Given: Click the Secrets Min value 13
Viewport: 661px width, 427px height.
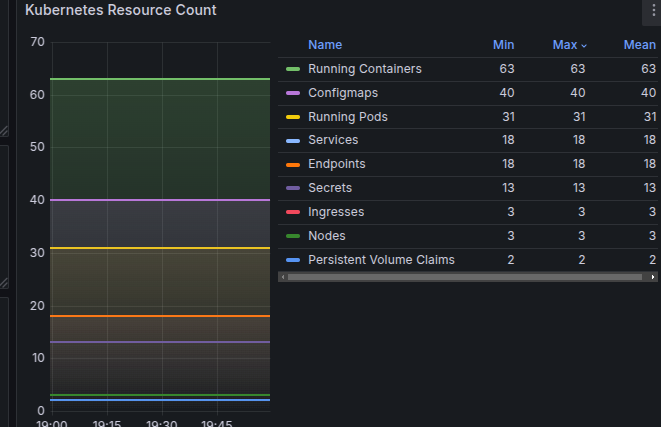Looking at the screenshot, I should (508, 188).
